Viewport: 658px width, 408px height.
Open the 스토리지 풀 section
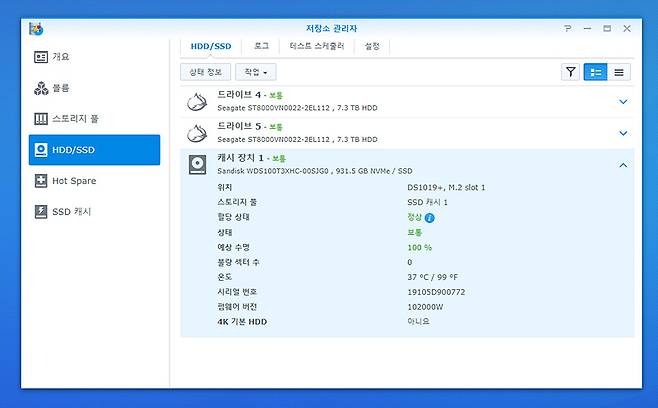pyautogui.click(x=66, y=119)
